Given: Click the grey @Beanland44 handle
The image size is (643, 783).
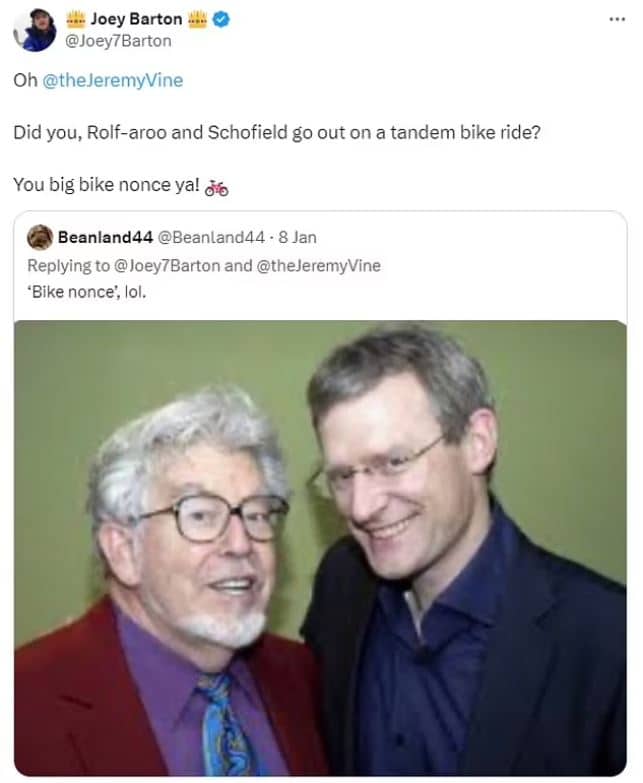Looking at the screenshot, I should [211, 237].
